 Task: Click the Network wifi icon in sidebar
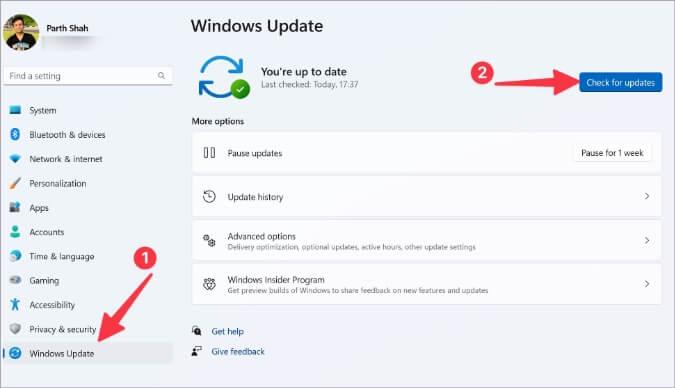(x=15, y=159)
